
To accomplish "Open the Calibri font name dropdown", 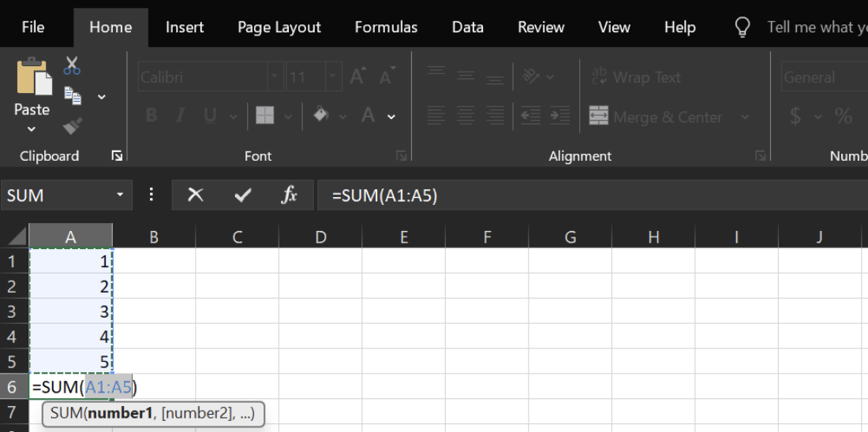I will tap(275, 77).
